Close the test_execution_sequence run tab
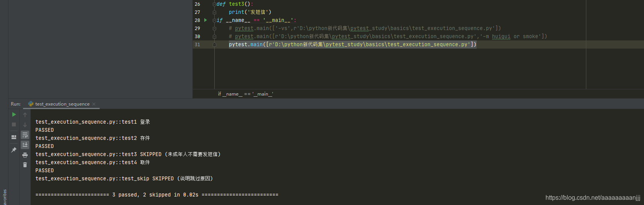This screenshot has height=205, width=644. point(94,104)
